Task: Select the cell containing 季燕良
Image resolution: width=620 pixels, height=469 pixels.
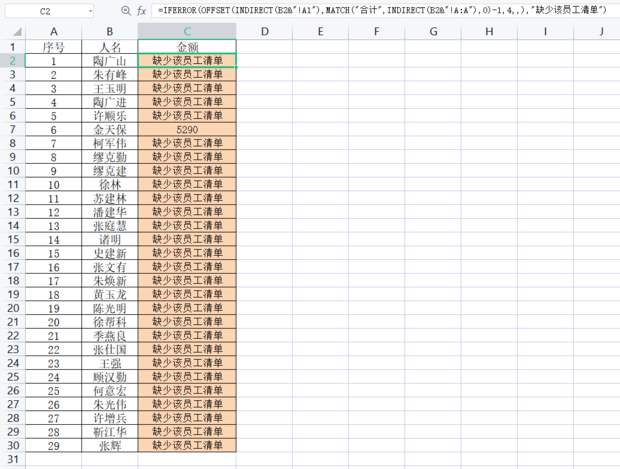Action: coord(110,335)
